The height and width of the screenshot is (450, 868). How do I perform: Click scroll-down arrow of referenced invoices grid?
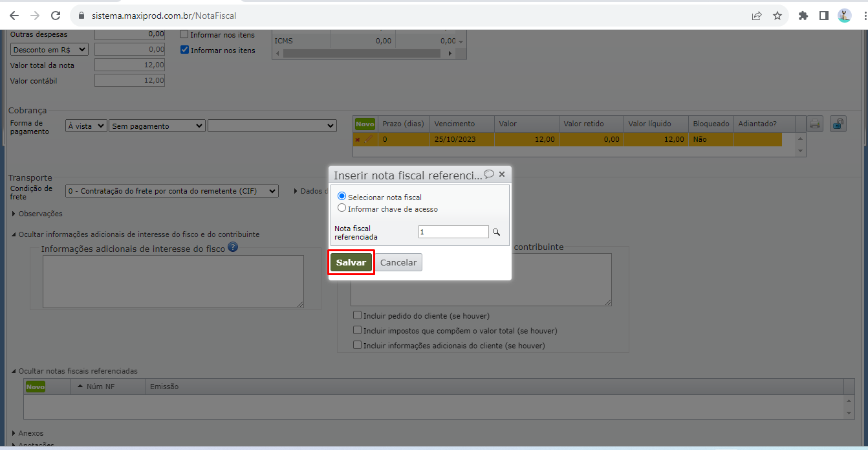pos(849,413)
